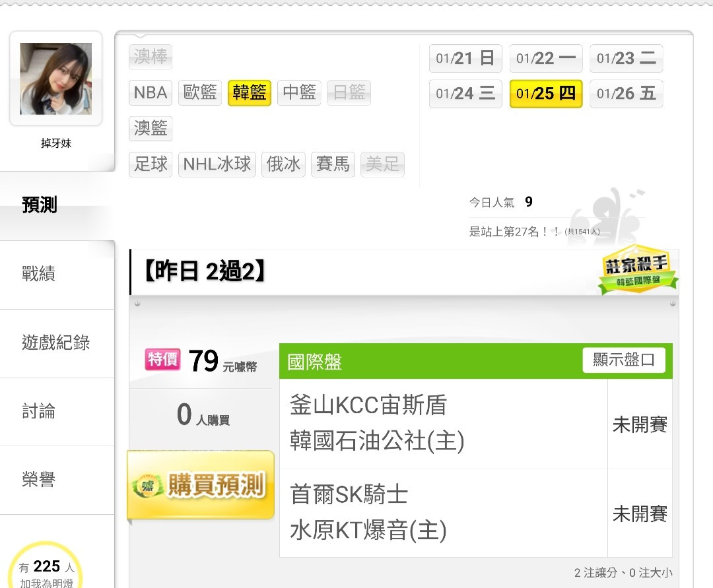
Task: Choose date 01/26 五
Action: point(626,94)
